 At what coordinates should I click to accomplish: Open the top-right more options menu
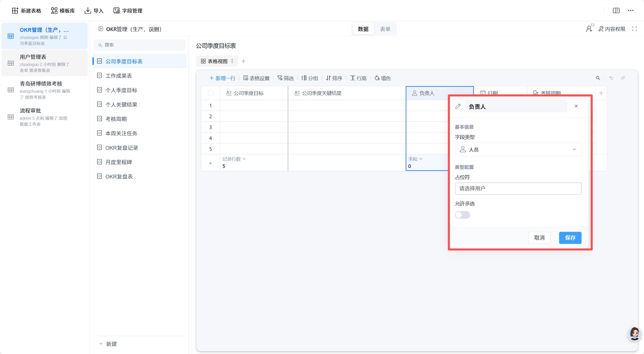(631, 10)
